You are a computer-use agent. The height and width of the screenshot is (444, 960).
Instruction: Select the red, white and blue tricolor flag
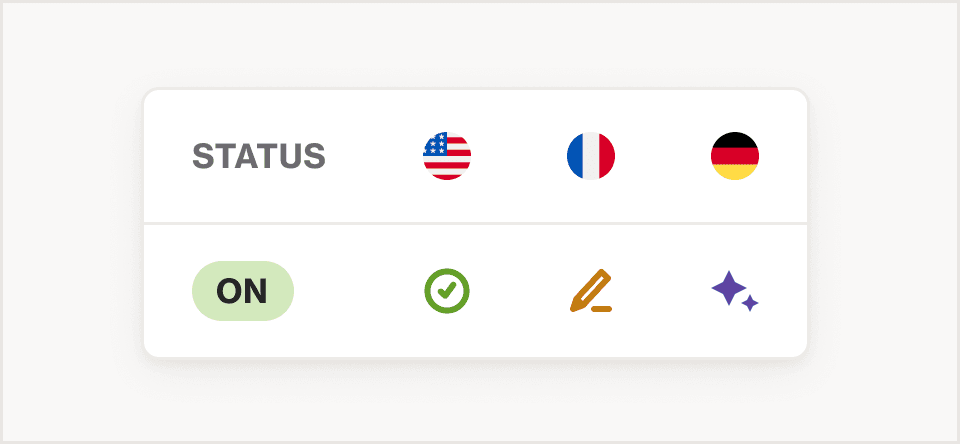[x=591, y=156]
